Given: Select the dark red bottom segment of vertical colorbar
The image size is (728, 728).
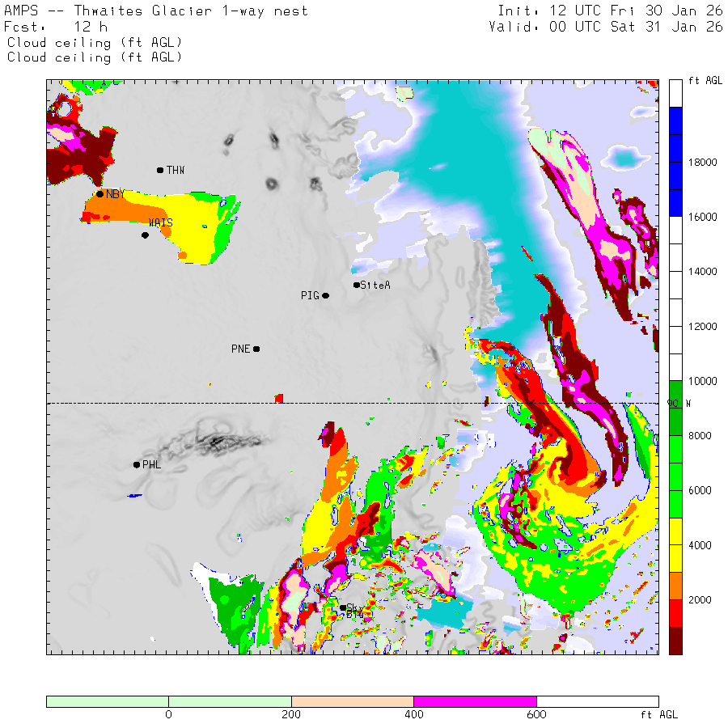Looking at the screenshot, I should click(675, 641).
